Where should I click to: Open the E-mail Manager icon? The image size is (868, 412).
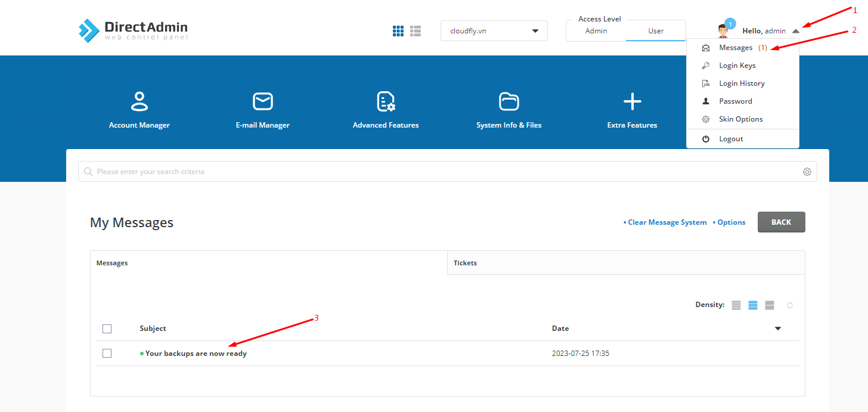point(263,101)
